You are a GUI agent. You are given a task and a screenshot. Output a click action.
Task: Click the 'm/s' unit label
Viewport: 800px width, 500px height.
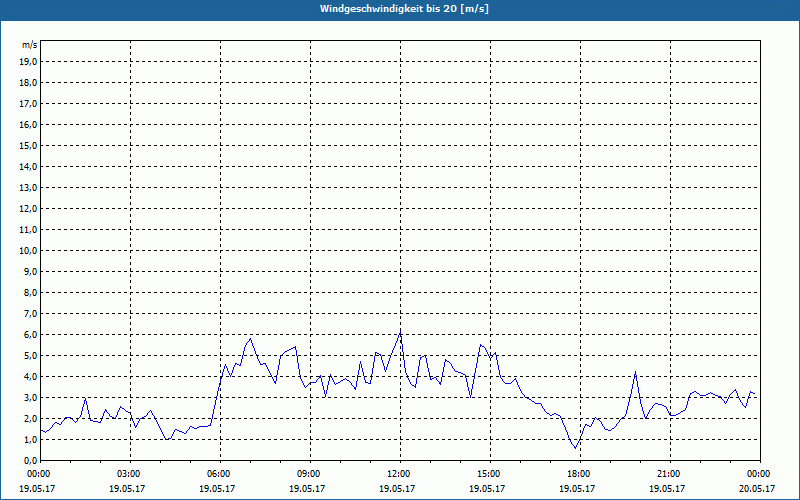(x=29, y=45)
